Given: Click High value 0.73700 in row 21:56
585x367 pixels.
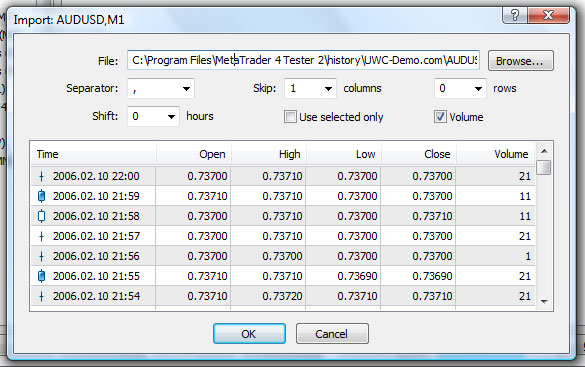Looking at the screenshot, I should [x=282, y=256].
